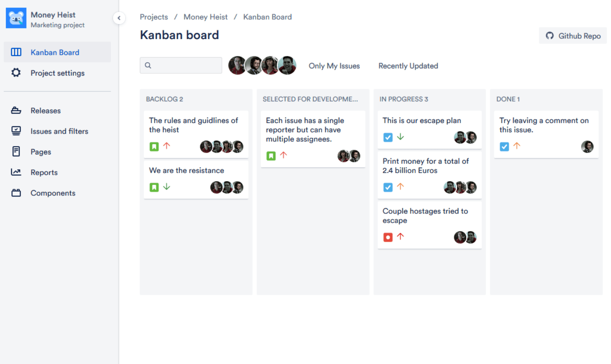The height and width of the screenshot is (364, 611).
Task: Click the Money Heist breadcrumb link
Action: tap(205, 17)
